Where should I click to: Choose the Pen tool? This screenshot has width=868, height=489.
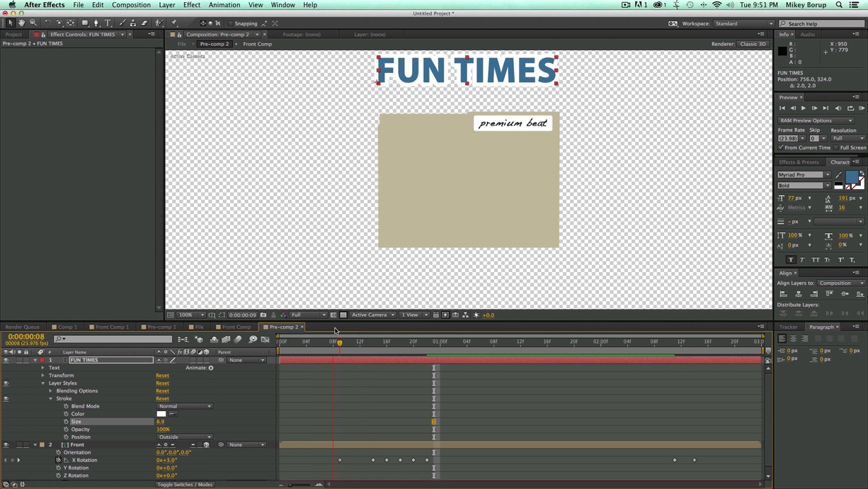pyautogui.click(x=96, y=23)
